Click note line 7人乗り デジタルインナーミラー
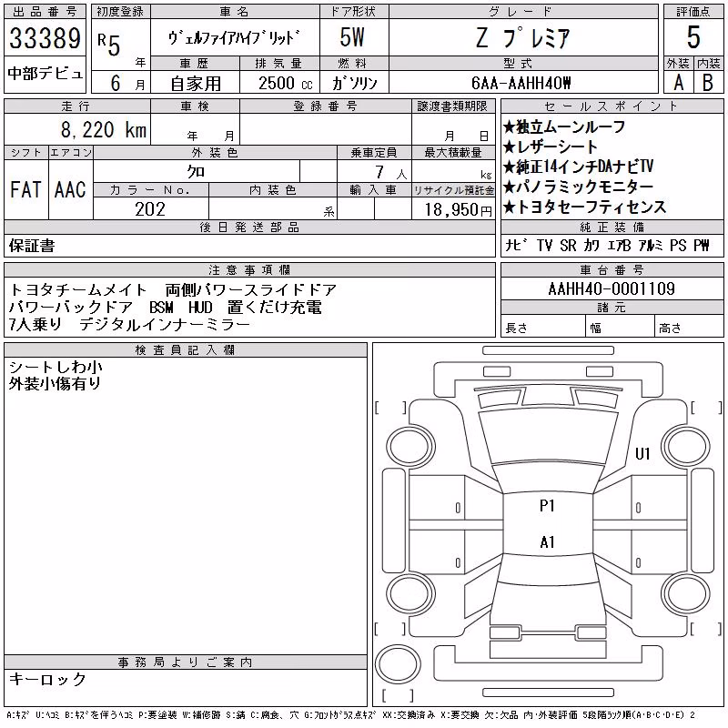This screenshot has width=728, height=728. (x=129, y=324)
